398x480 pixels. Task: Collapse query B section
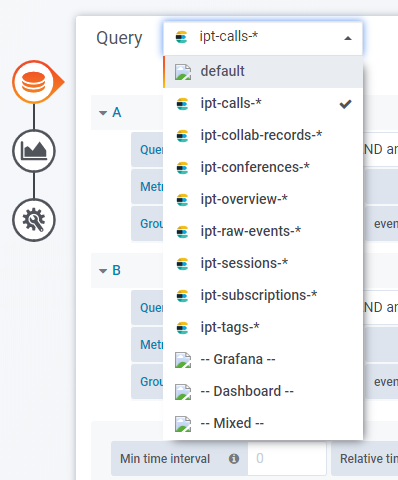tap(103, 271)
